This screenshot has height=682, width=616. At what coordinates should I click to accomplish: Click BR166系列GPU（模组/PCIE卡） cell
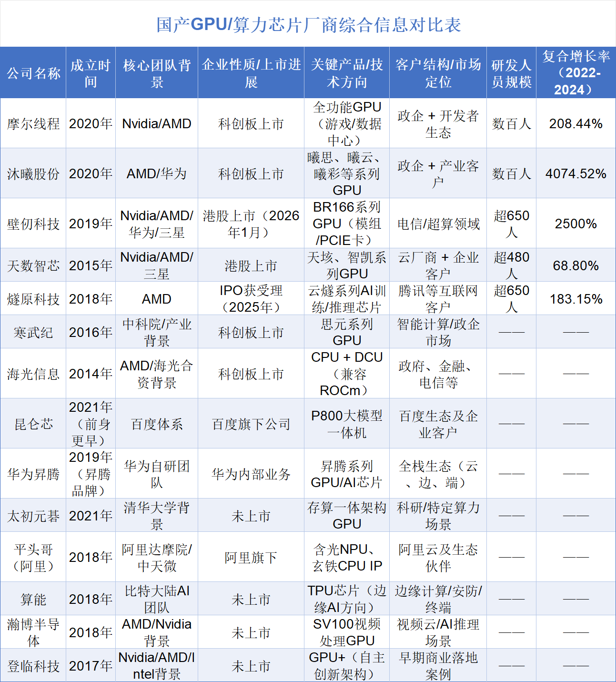347,224
